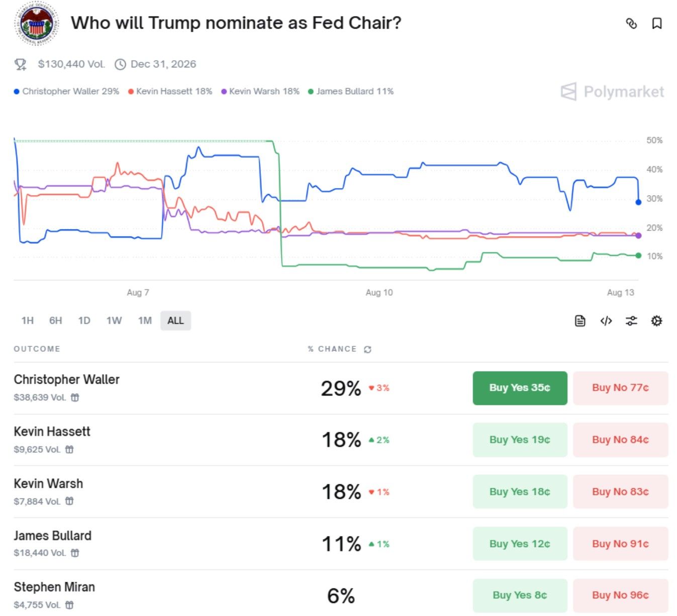Bookmark this market
The image size is (677, 616).
[x=656, y=23]
